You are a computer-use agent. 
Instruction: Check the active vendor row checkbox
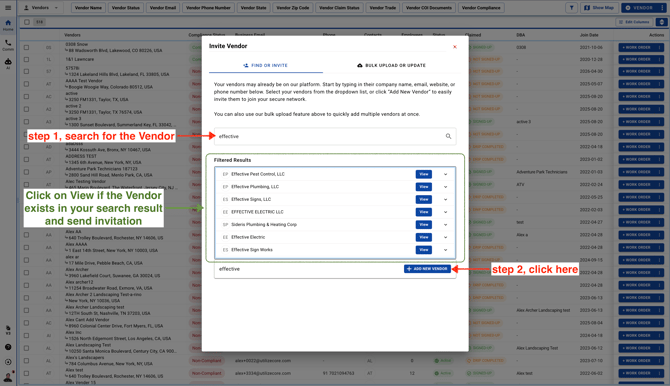point(26,97)
